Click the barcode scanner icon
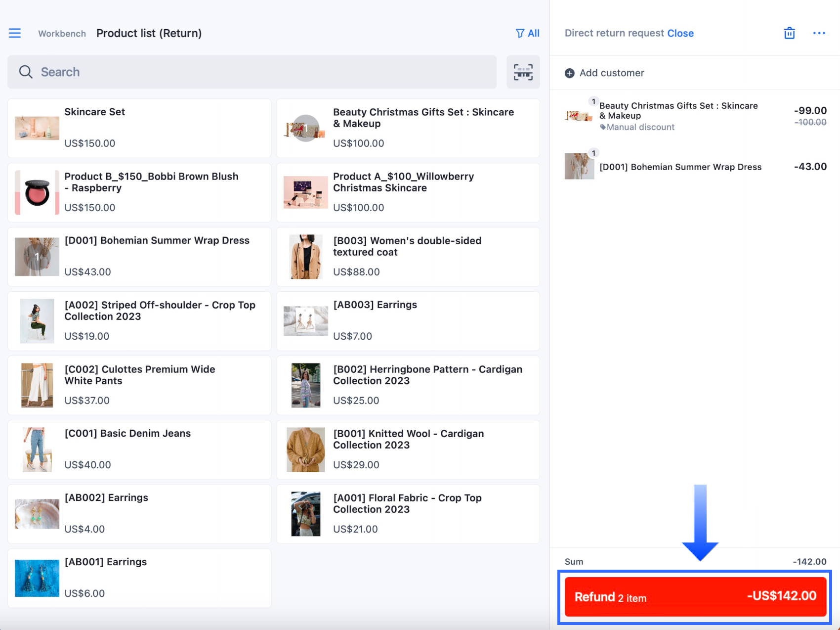This screenshot has width=840, height=630. tap(523, 72)
